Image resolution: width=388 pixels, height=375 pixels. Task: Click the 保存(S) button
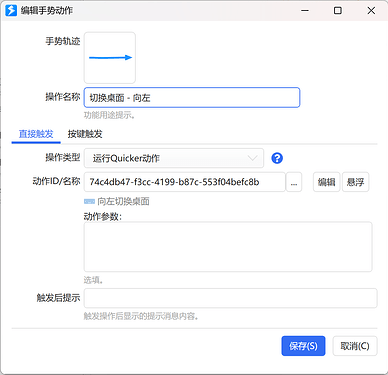pos(303,346)
